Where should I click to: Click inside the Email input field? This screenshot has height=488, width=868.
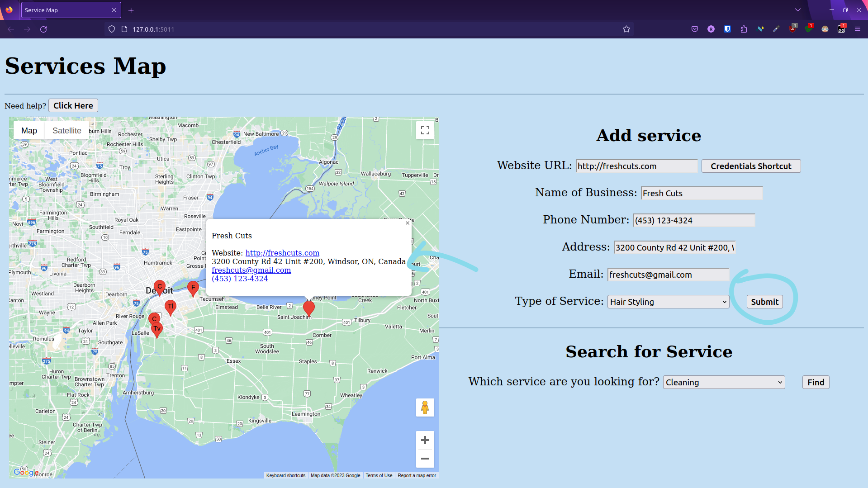coord(668,275)
